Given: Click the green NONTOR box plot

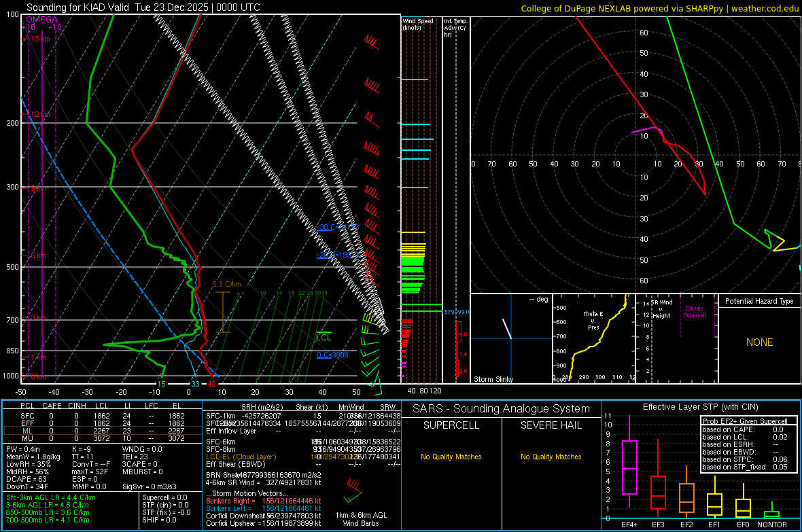Looking at the screenshot, I should (772, 512).
